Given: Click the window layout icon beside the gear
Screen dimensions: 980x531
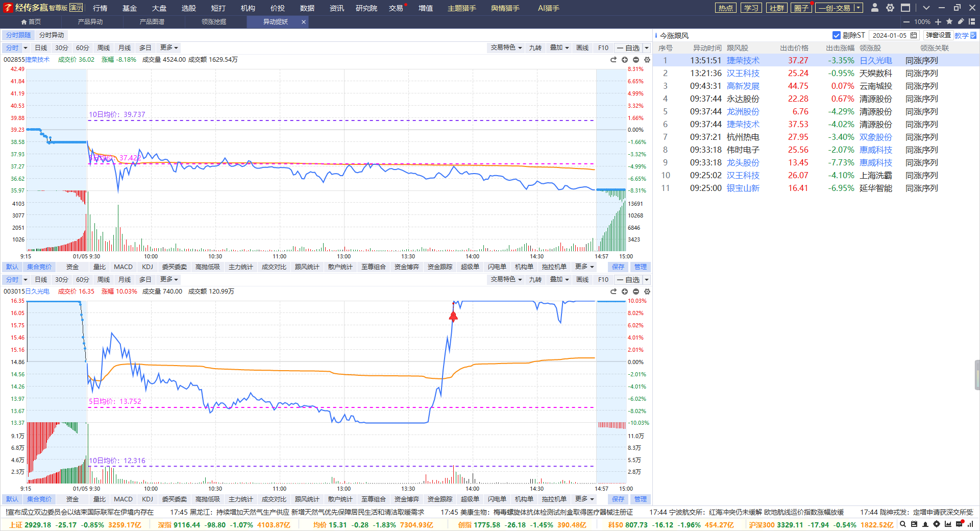Looking at the screenshot, I should pos(905,8).
